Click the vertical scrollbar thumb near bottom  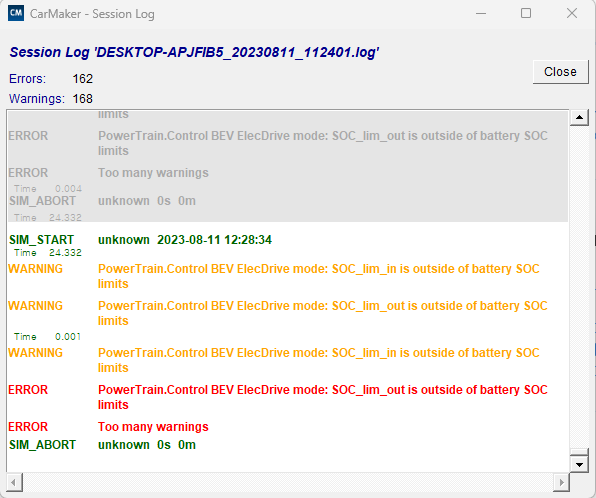[x=579, y=452]
